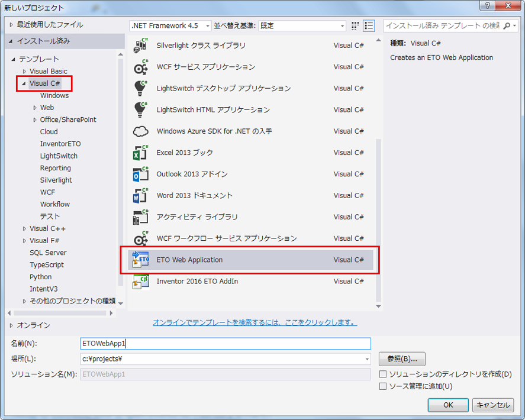Open the sort order dropdown showing 既定

click(x=302, y=26)
